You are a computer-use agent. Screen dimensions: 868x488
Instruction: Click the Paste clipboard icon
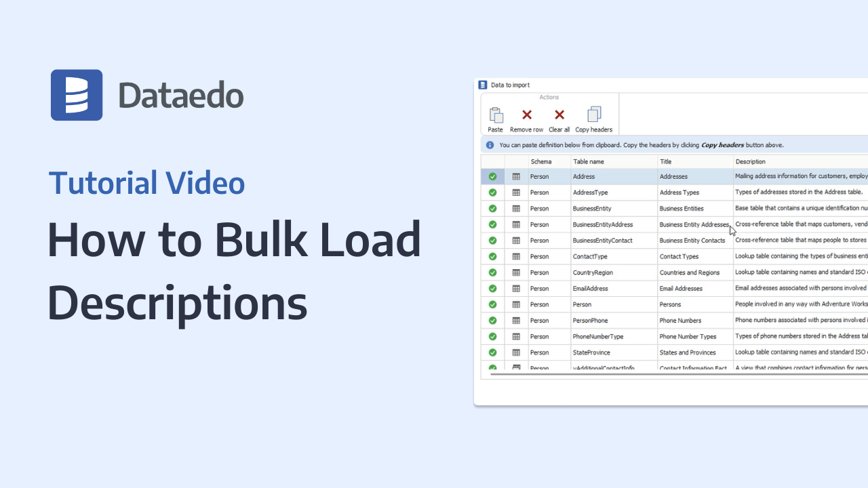click(x=496, y=115)
